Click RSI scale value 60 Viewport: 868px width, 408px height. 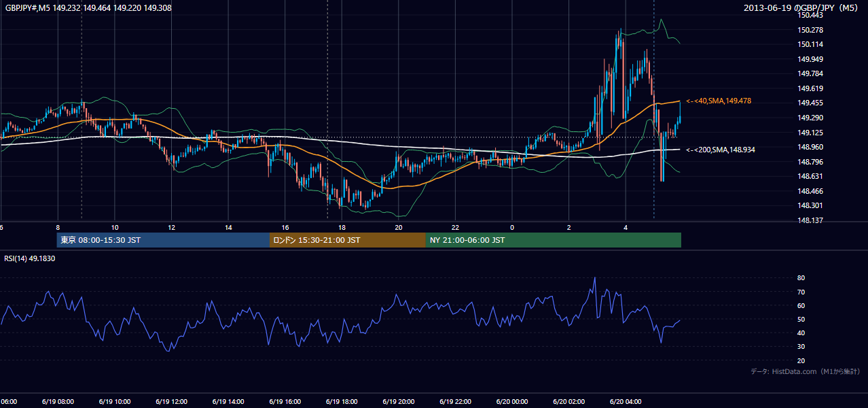click(x=801, y=305)
